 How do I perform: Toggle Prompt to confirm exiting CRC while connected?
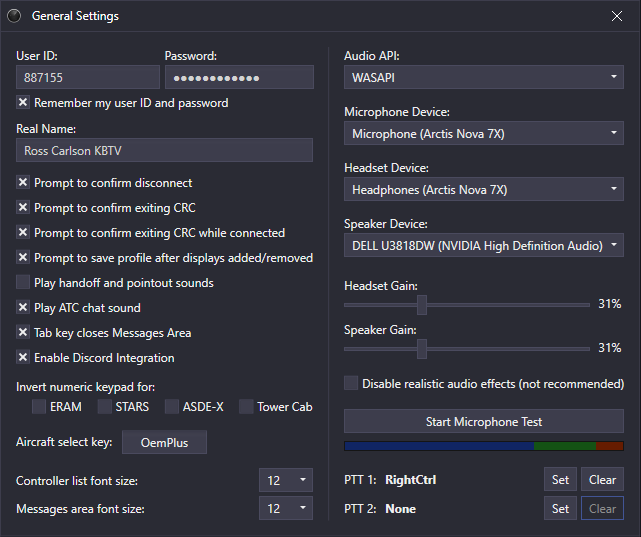coord(23,232)
